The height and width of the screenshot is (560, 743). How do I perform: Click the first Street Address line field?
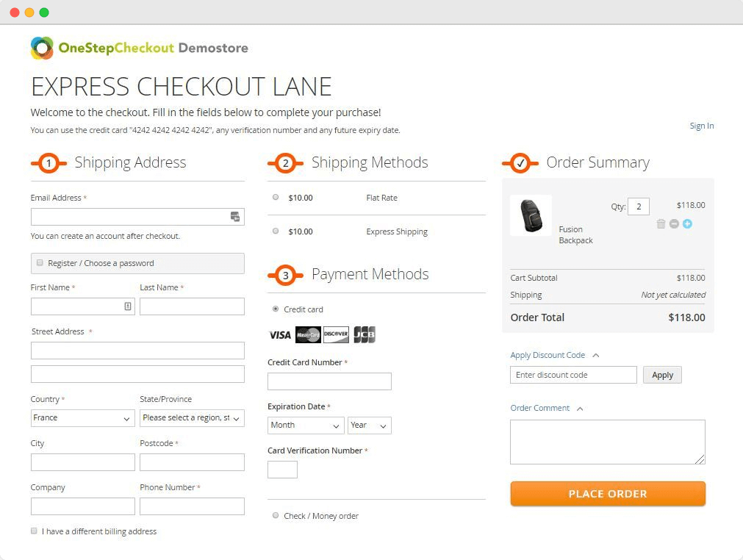[x=137, y=351]
